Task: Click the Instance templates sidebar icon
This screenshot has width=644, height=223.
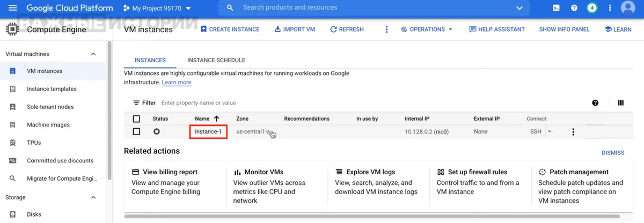Action: point(13,89)
